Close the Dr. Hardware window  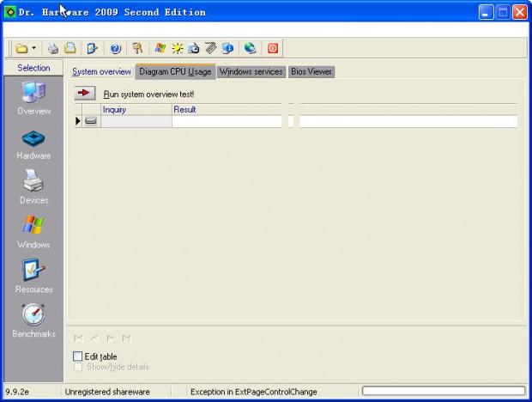519,13
